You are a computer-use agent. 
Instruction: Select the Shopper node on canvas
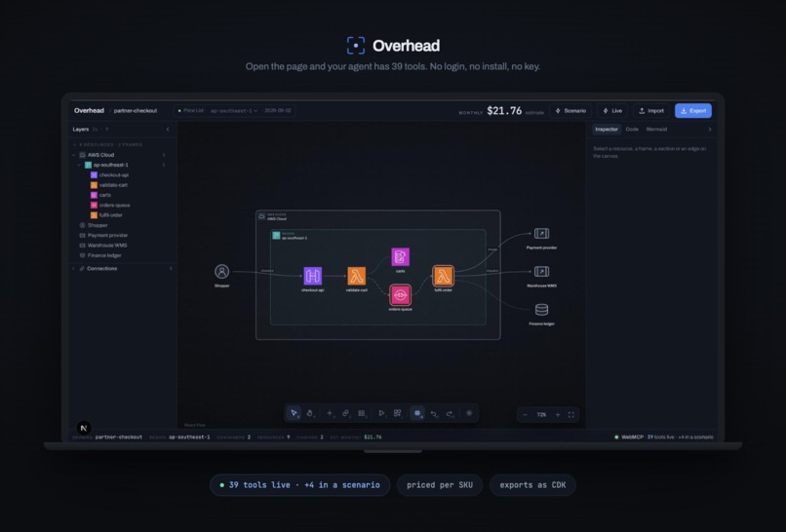click(222, 272)
